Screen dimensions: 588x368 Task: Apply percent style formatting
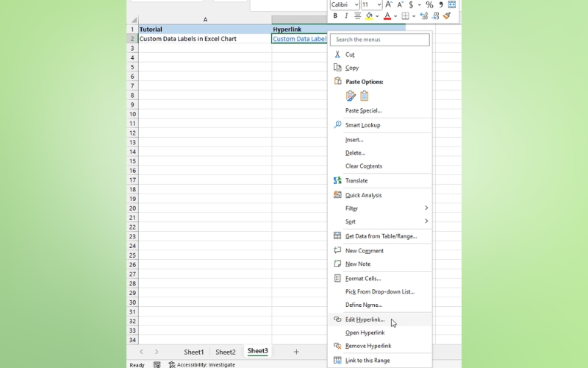coord(429,4)
